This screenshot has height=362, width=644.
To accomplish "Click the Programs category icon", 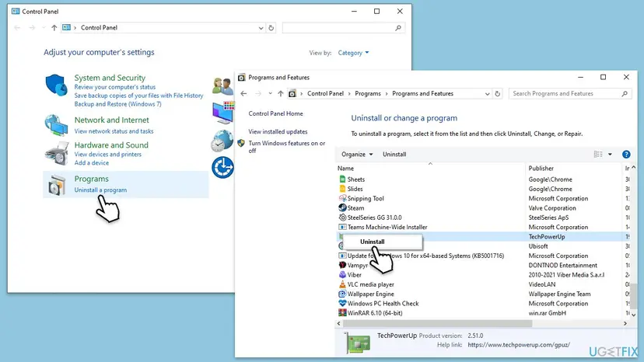I will 57,185.
